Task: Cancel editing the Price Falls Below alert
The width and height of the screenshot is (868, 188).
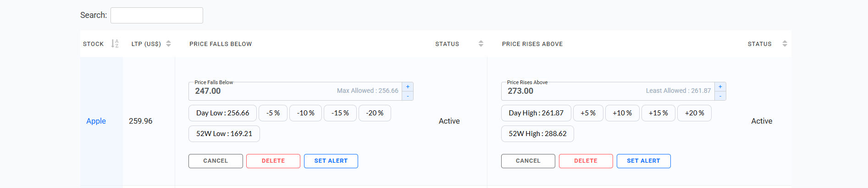Action: 216,161
